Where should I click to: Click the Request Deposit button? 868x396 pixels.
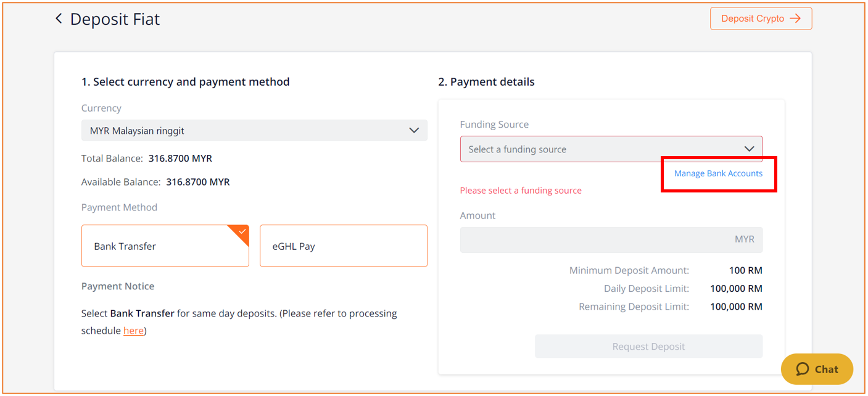tap(648, 347)
